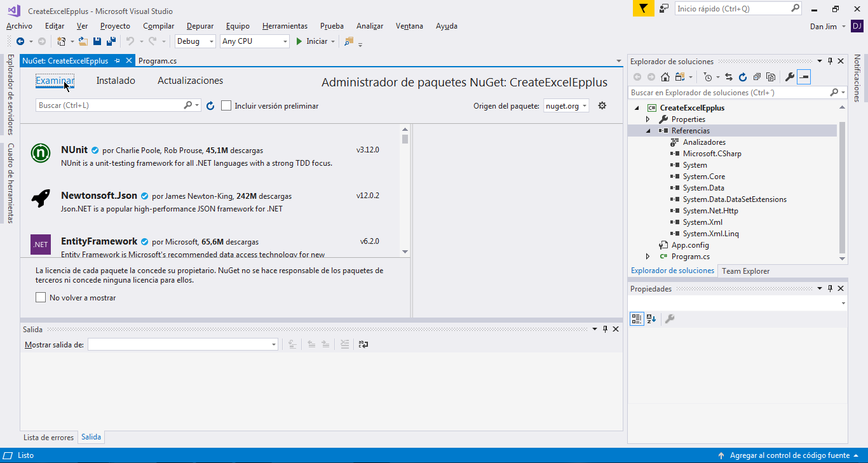
Task: Click the Home icon in Solution Explorer
Action: pyautogui.click(x=665, y=77)
